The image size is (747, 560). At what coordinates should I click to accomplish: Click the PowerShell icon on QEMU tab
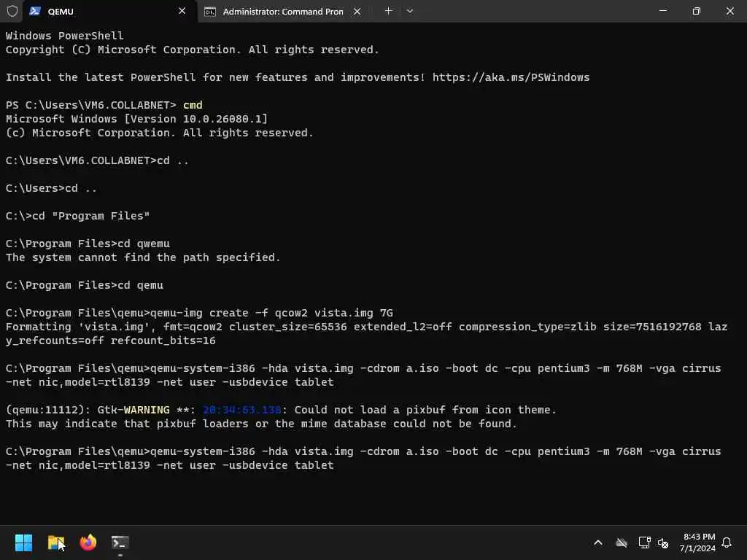pos(35,11)
